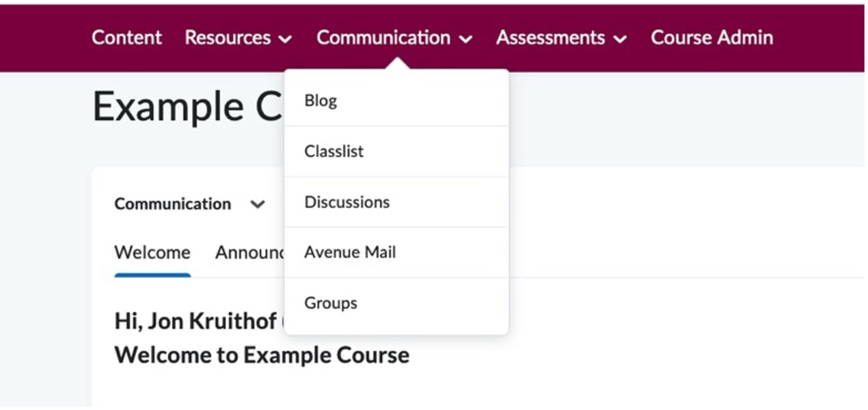Open the Groups page

coord(331,303)
